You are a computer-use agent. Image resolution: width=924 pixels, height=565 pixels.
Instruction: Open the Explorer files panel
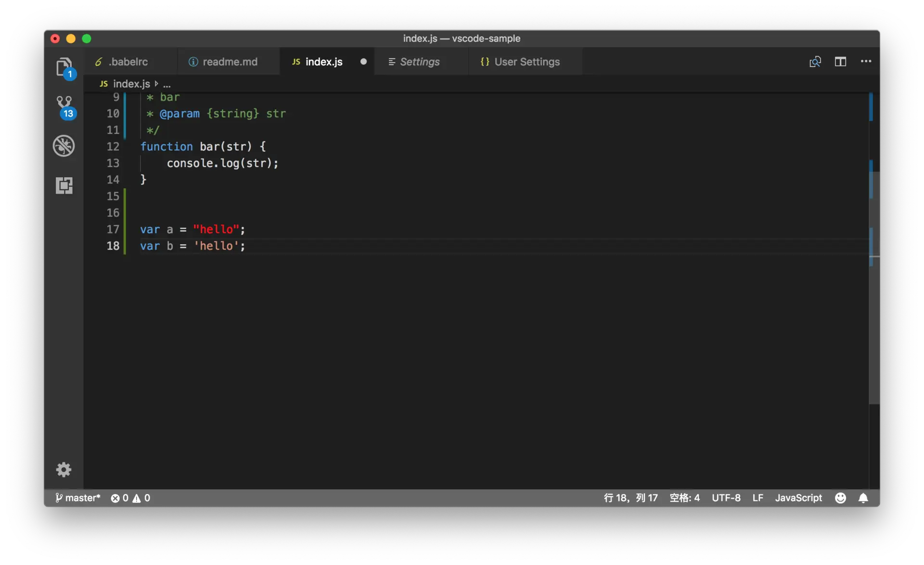(x=64, y=67)
